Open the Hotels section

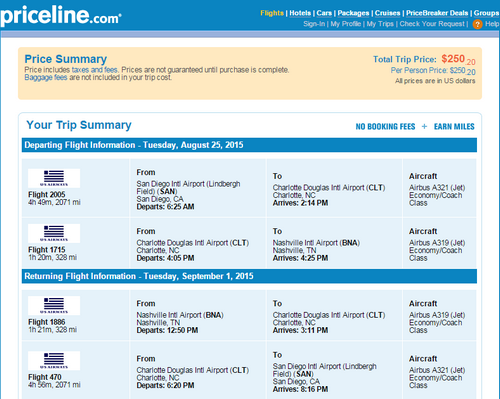300,13
